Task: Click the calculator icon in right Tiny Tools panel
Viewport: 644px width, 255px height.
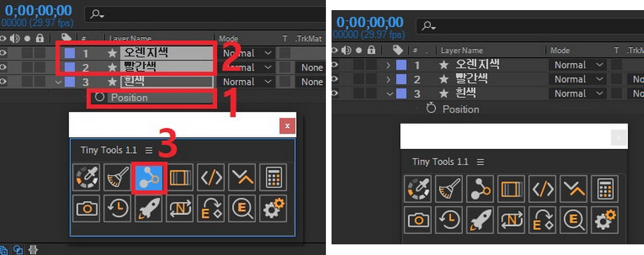Action: click(x=605, y=189)
